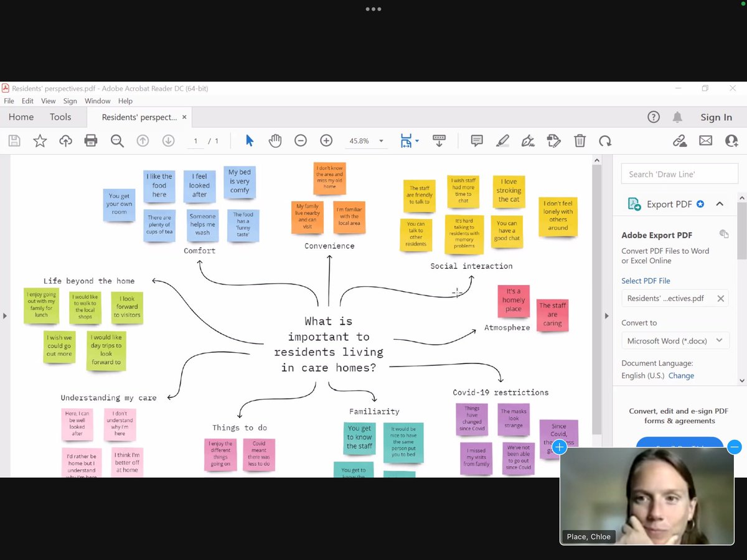Switch to the Tools tab
Image resolution: width=747 pixels, height=560 pixels.
(x=60, y=117)
